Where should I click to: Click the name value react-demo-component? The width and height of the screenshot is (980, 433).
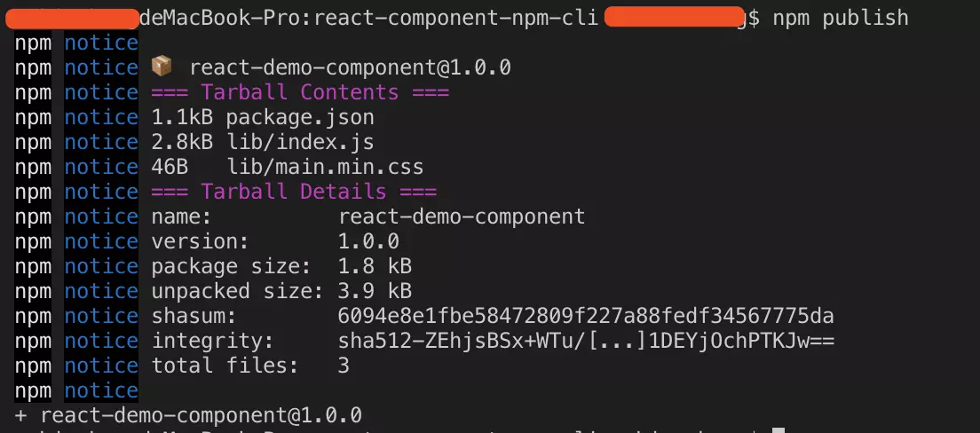462,216
